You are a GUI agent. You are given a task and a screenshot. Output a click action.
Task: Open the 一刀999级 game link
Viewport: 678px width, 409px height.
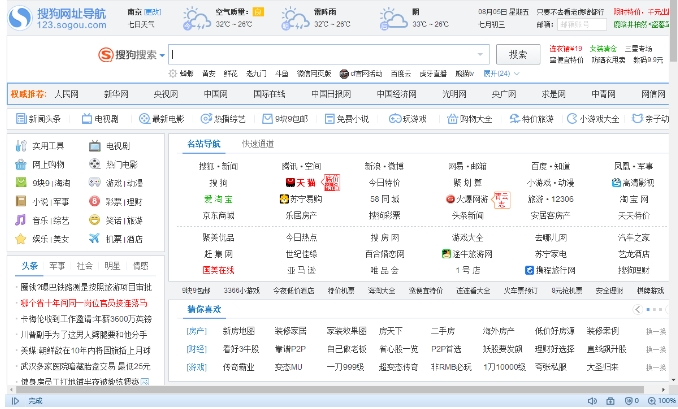(x=345, y=367)
